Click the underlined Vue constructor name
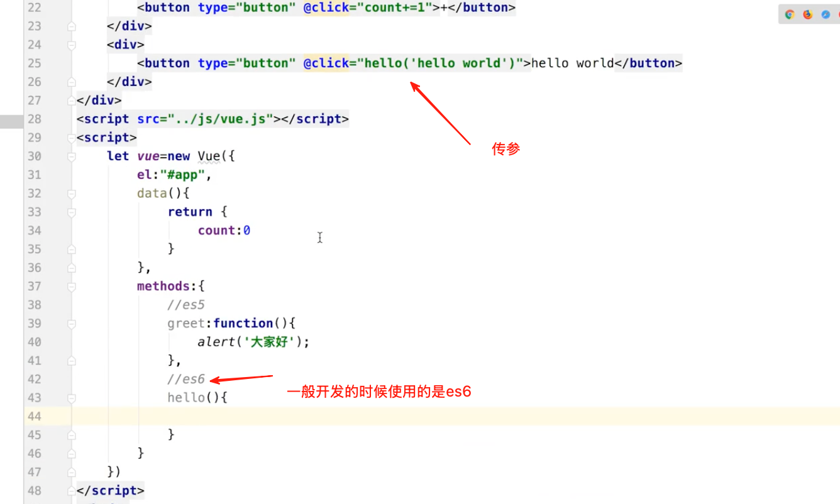The width and height of the screenshot is (840, 504). pos(209,156)
